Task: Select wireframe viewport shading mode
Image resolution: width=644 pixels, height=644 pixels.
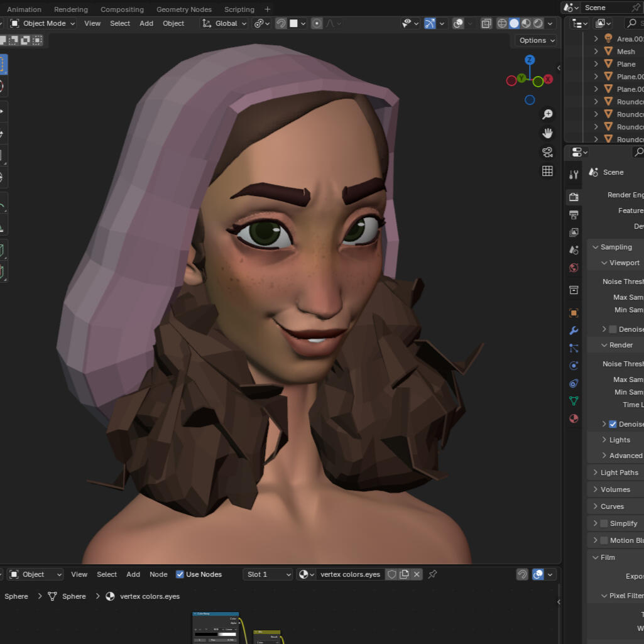Action: [502, 23]
